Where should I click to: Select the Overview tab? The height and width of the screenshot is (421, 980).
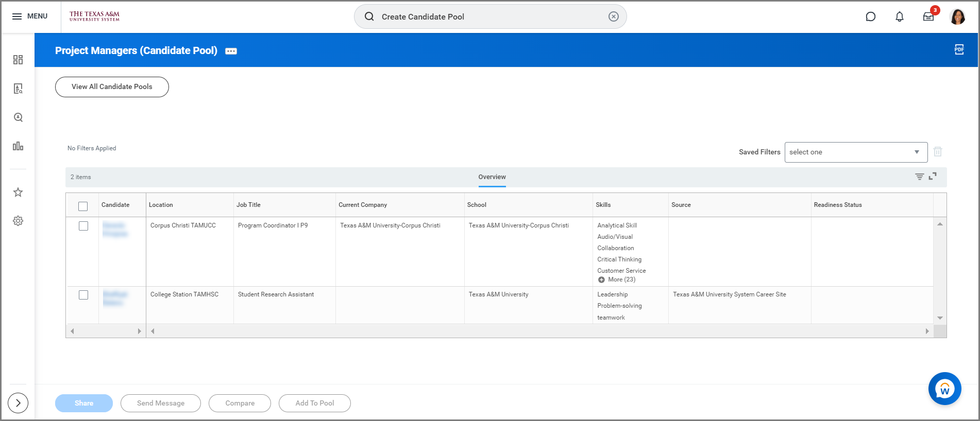(492, 177)
